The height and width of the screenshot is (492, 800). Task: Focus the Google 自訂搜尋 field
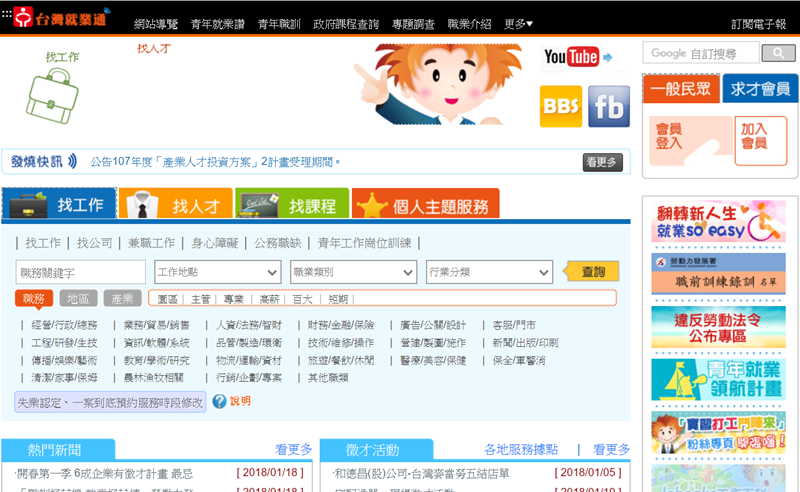(x=701, y=53)
